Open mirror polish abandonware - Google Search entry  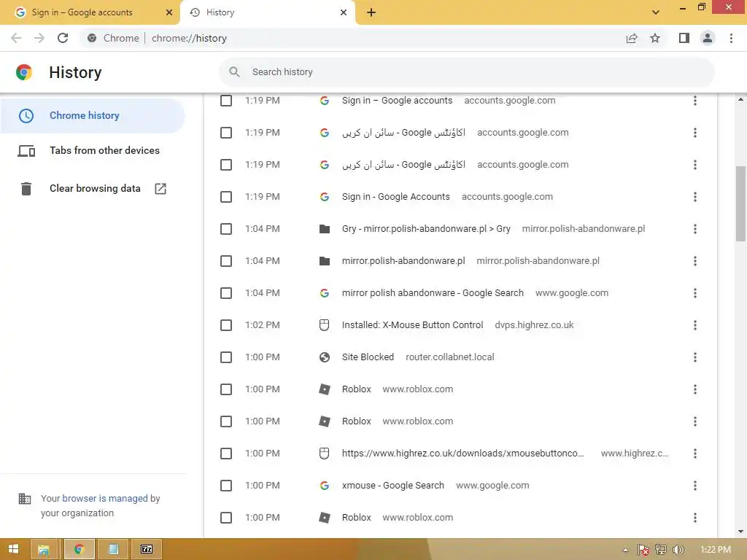pyautogui.click(x=433, y=293)
